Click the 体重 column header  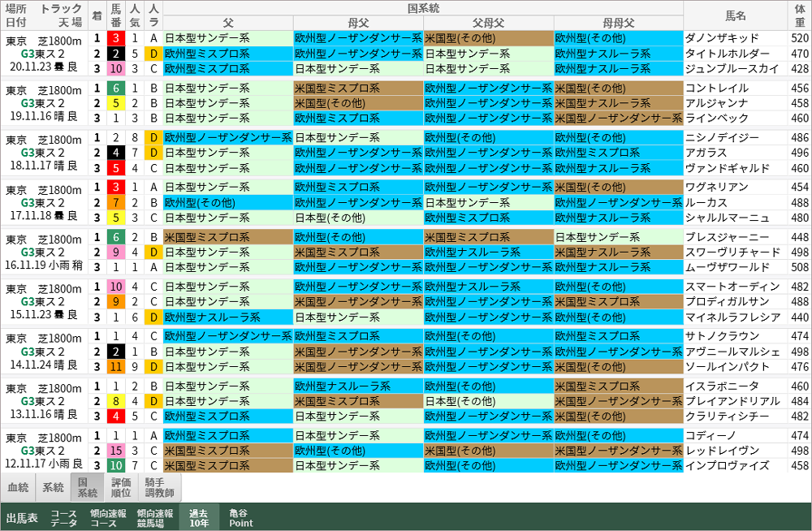point(800,16)
